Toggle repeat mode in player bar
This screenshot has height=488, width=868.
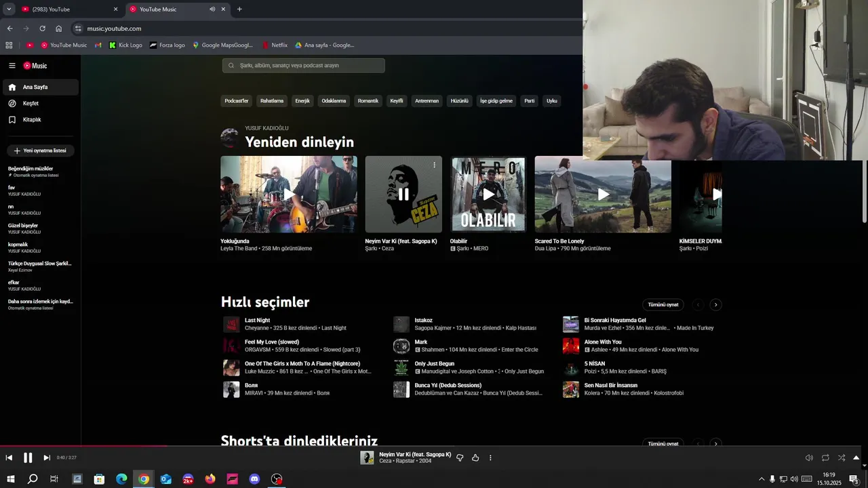(x=825, y=457)
